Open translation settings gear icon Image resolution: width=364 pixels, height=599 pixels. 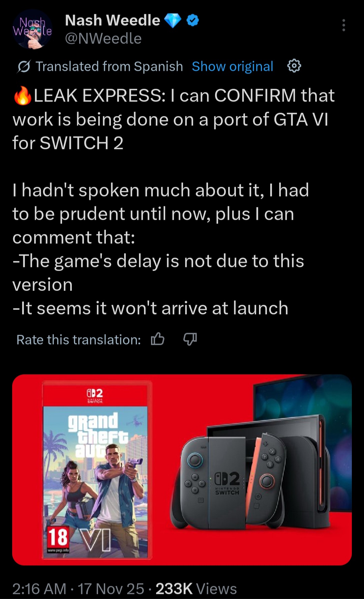(x=294, y=66)
